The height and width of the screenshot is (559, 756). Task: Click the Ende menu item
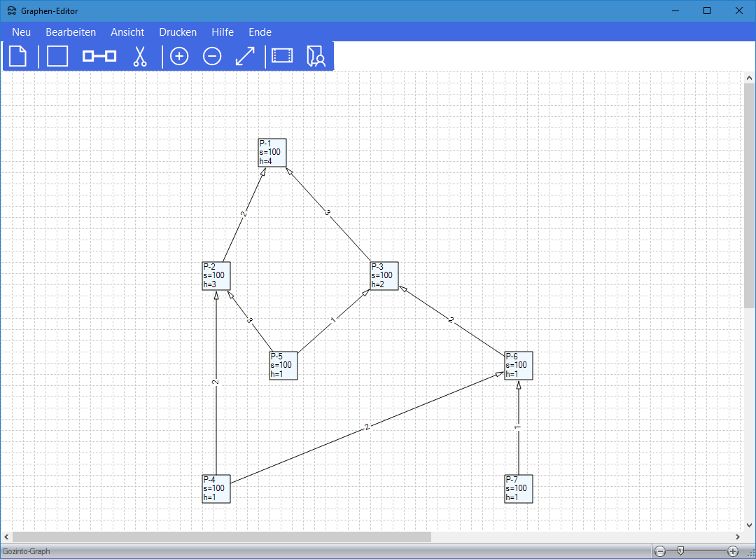(x=260, y=32)
